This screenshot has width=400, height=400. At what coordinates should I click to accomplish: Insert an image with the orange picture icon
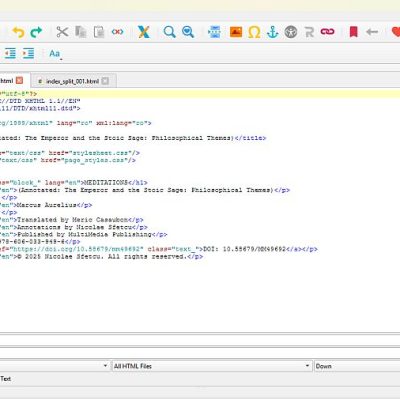236,32
